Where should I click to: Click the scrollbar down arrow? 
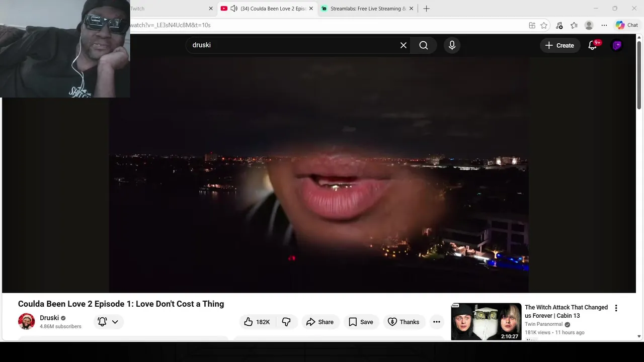[639, 336]
